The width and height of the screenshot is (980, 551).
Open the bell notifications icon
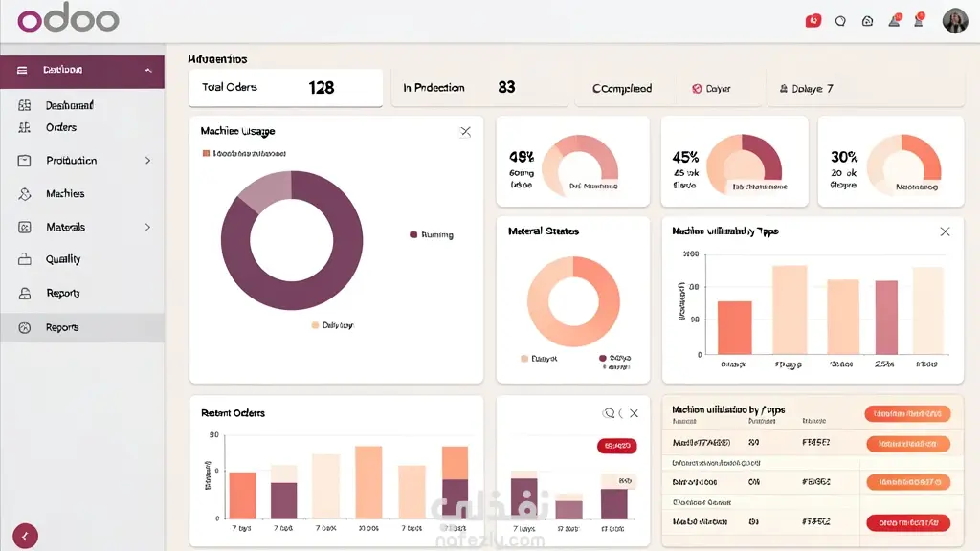tap(895, 21)
